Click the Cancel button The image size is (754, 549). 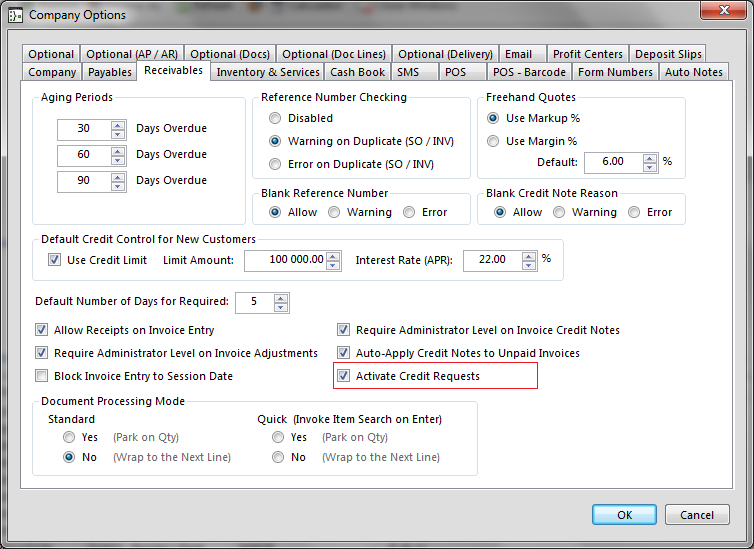tap(697, 515)
